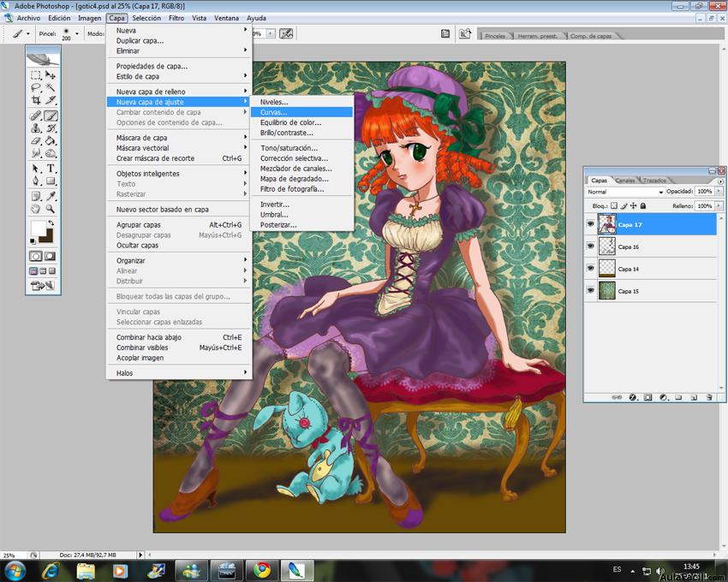Hide the Capa 15 layer
728x582 pixels.
coord(591,291)
